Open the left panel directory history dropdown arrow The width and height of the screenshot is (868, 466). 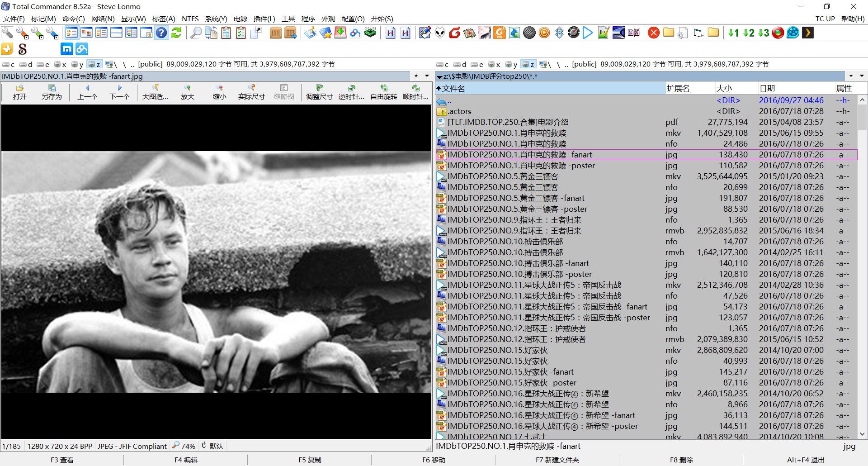click(427, 76)
